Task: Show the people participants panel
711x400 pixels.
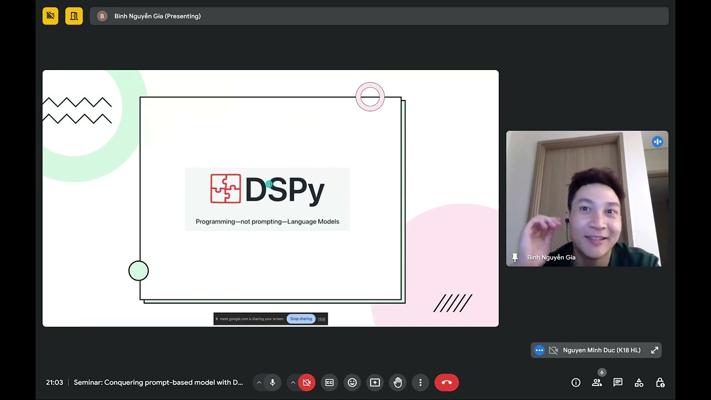Action: click(597, 382)
